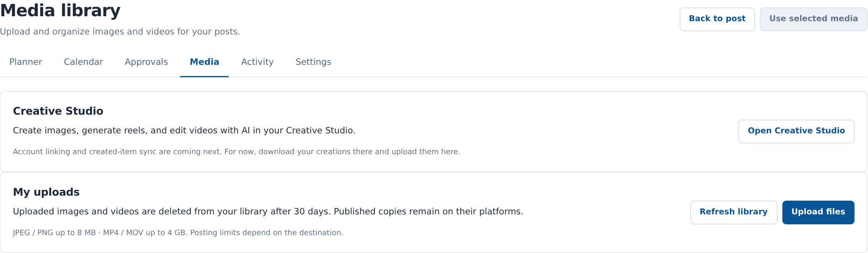
Task: Click the Upload files button
Action: pyautogui.click(x=818, y=212)
